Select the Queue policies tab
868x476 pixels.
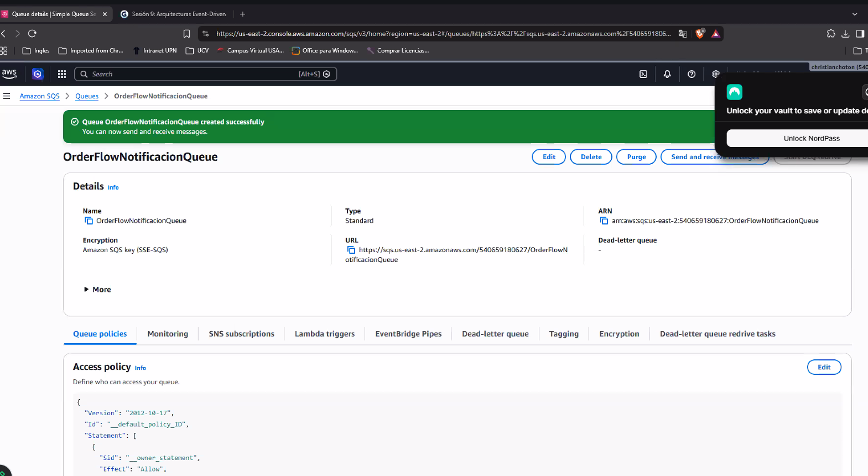tap(100, 334)
